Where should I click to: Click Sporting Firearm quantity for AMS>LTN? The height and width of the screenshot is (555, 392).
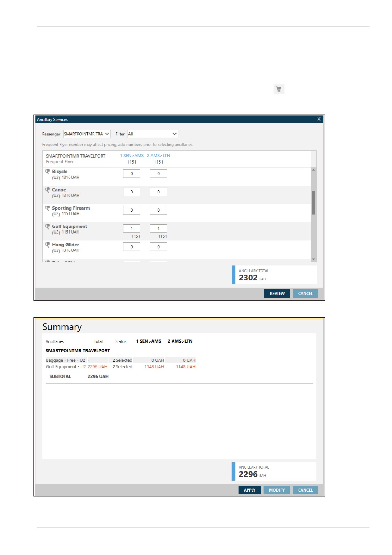pos(159,210)
